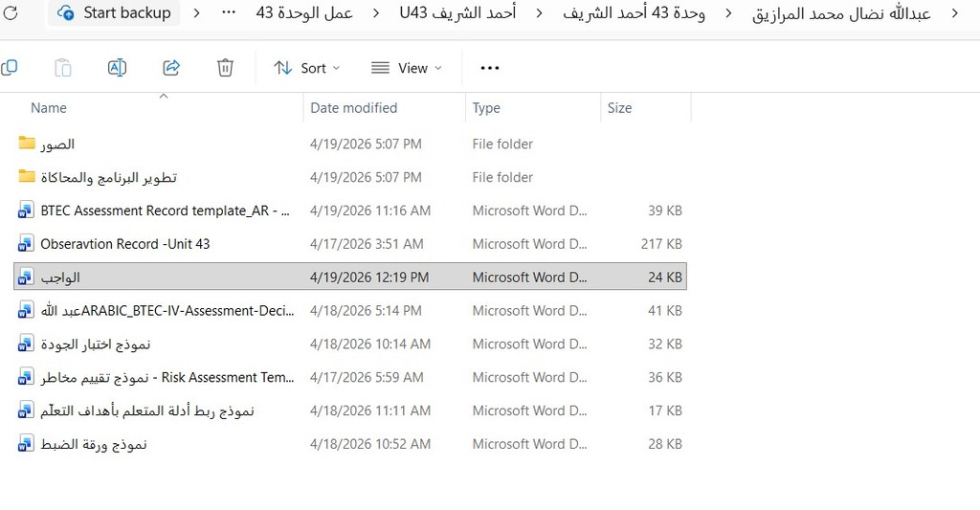Screen dimensions: 980x510
Task: Expand chevron after عمل الوحدة 43 breadcrumb
Action: (375, 12)
